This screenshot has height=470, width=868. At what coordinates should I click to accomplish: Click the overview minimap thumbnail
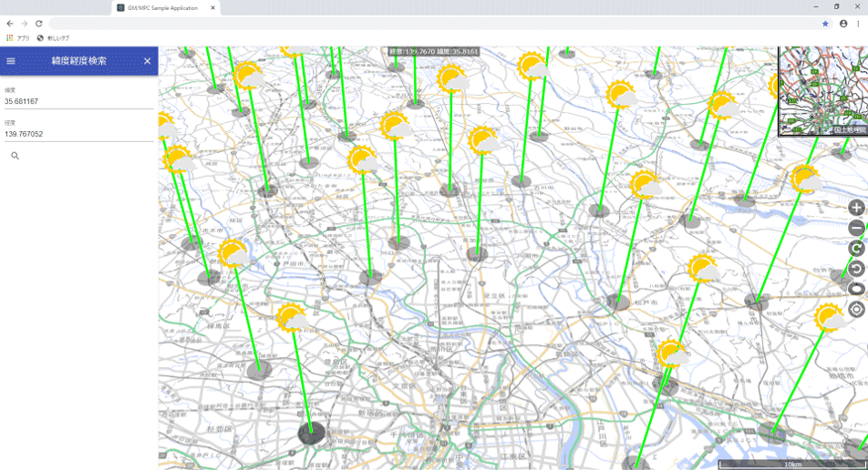coord(822,91)
